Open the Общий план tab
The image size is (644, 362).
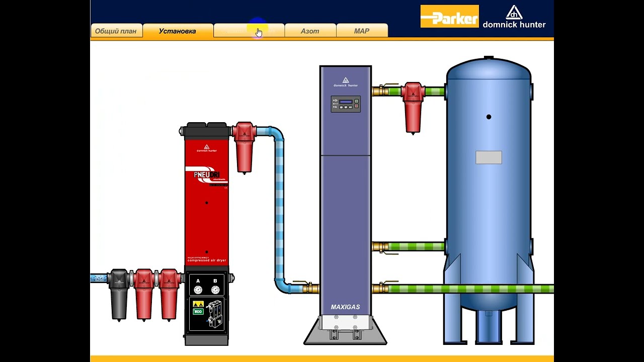coord(116,31)
